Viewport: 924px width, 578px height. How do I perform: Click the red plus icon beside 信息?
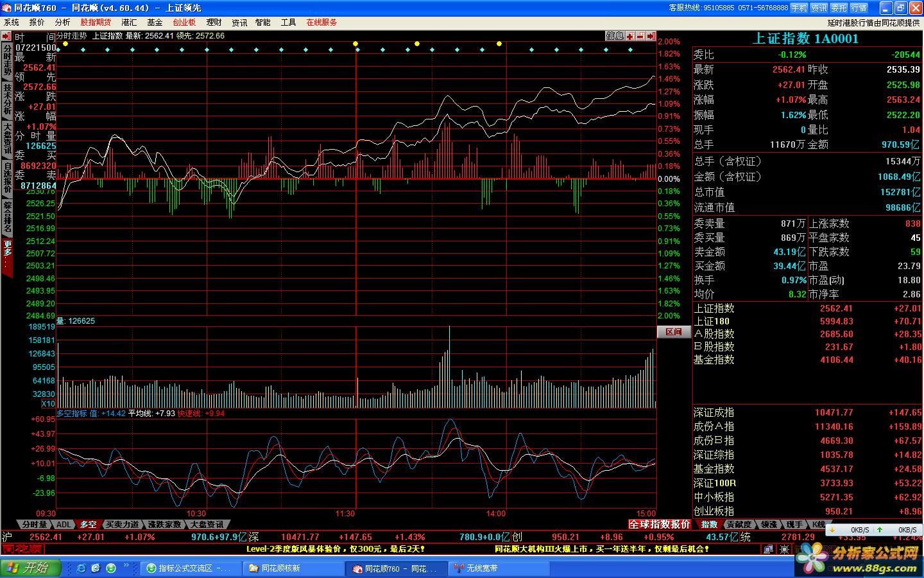click(x=631, y=36)
